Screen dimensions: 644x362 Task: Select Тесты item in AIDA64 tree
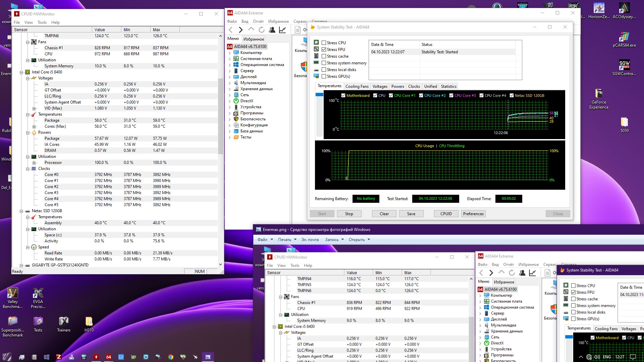(246, 137)
